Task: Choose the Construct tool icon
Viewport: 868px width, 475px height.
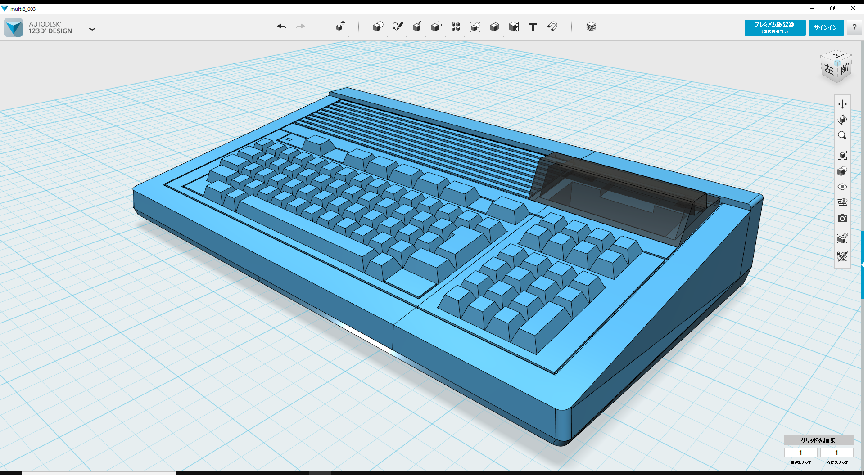Action: [x=417, y=27]
